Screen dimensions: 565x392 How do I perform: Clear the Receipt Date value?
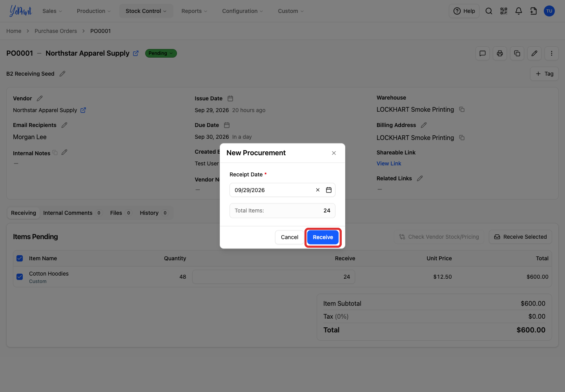coord(318,190)
